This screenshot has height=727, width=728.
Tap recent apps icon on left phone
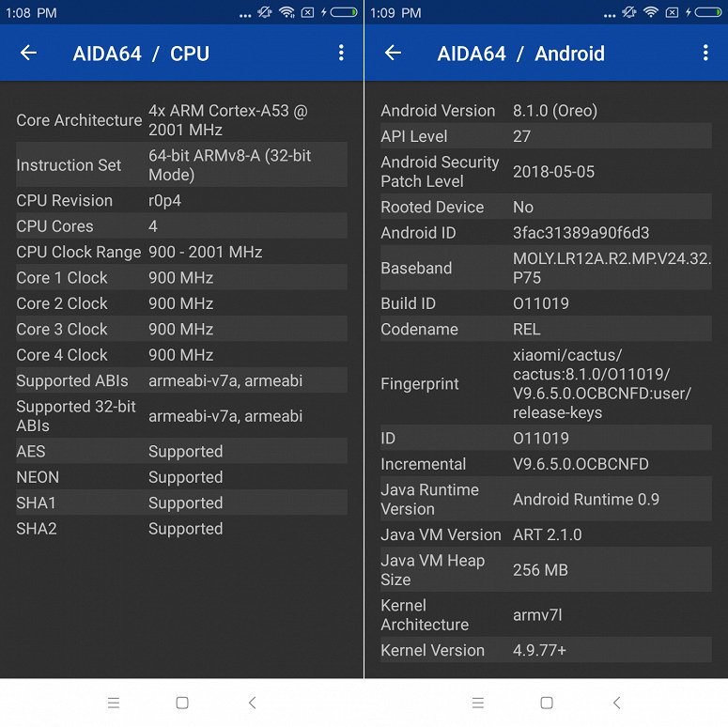click(x=114, y=703)
